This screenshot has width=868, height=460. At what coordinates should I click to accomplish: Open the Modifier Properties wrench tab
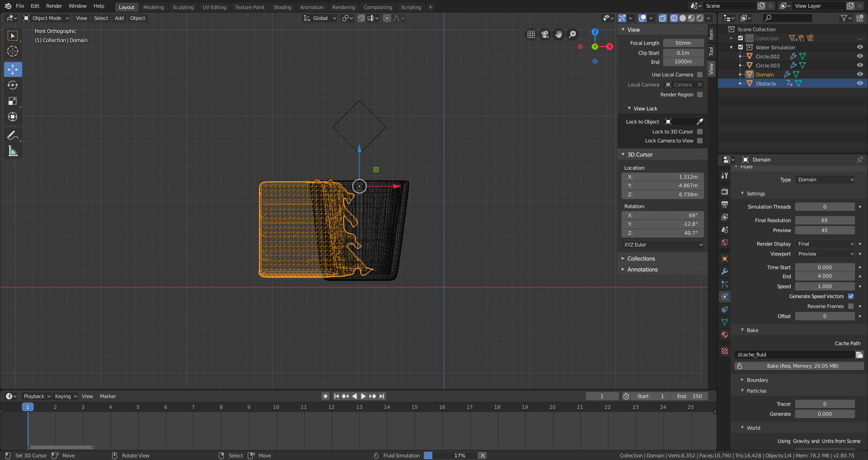click(x=725, y=271)
